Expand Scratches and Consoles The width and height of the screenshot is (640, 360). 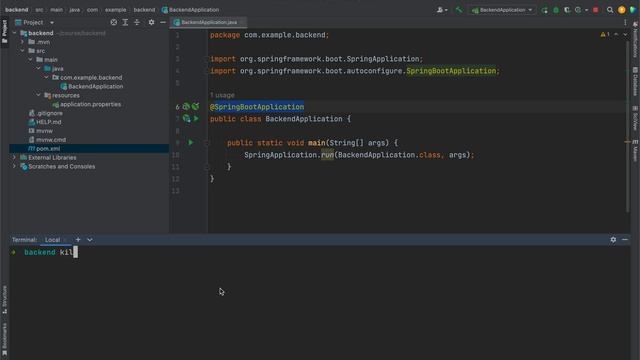[x=15, y=167]
